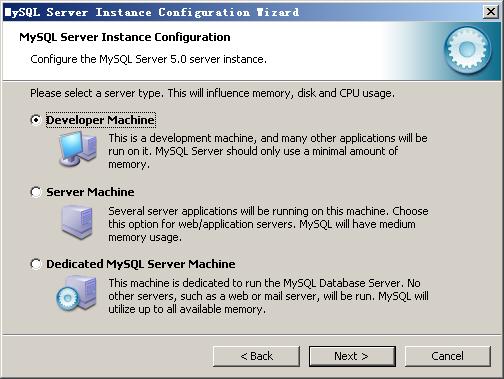Click the "Dedicated MySQL Server Machine" label text

(x=141, y=264)
